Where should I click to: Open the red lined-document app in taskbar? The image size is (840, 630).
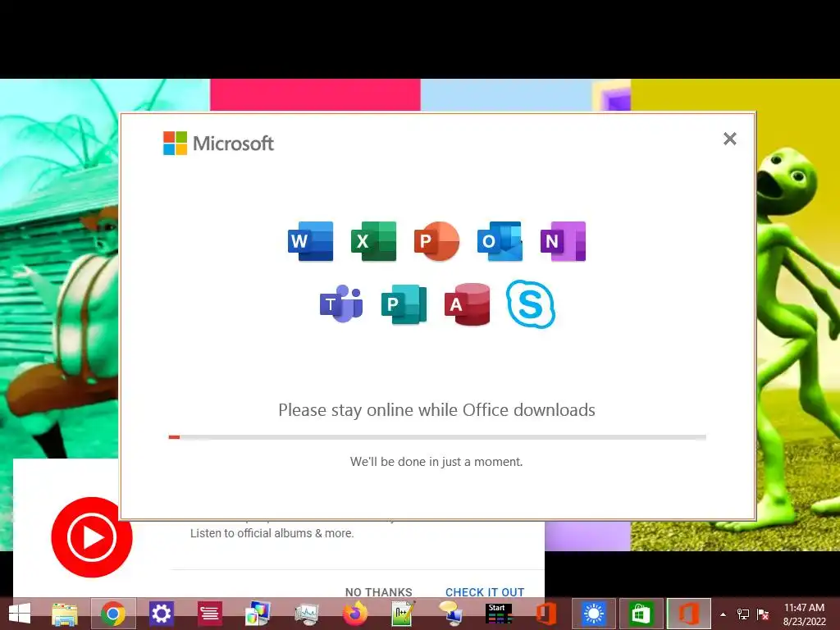point(209,614)
